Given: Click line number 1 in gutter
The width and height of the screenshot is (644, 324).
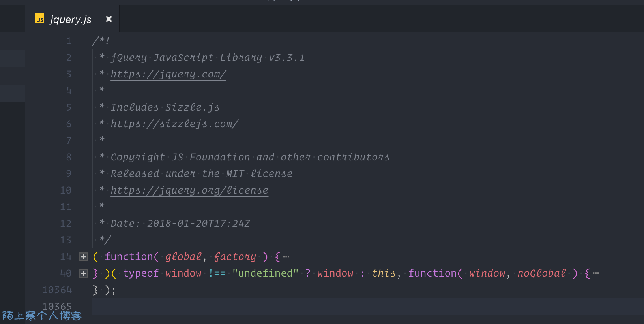Looking at the screenshot, I should [x=69, y=41].
